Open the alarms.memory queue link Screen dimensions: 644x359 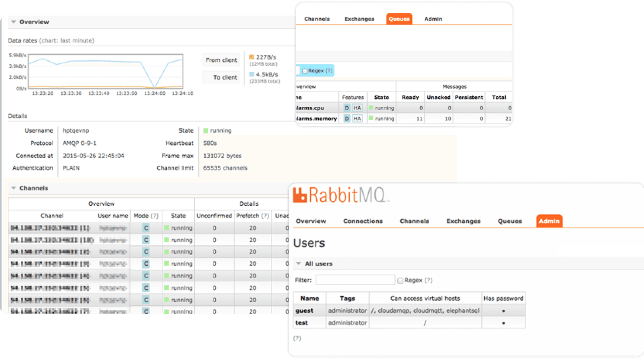pos(316,119)
